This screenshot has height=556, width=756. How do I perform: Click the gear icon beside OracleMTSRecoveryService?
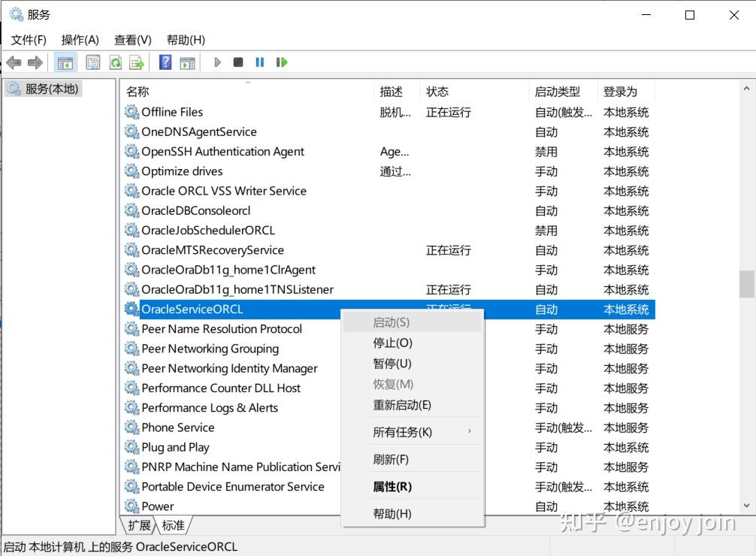pos(132,249)
